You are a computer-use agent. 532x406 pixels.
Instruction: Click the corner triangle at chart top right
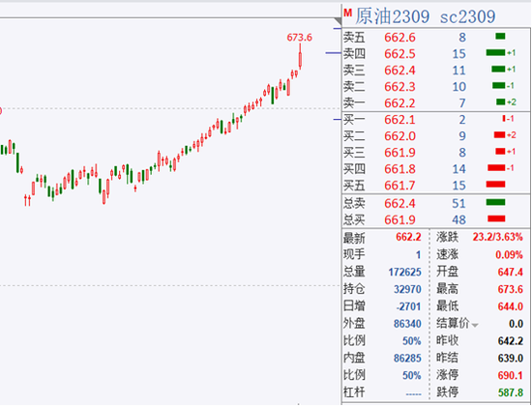pyautogui.click(x=338, y=21)
